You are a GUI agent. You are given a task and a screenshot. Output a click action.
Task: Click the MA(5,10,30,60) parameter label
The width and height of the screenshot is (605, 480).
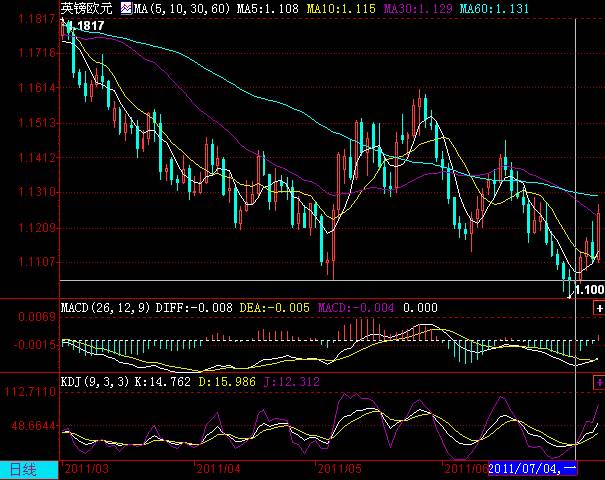point(181,8)
